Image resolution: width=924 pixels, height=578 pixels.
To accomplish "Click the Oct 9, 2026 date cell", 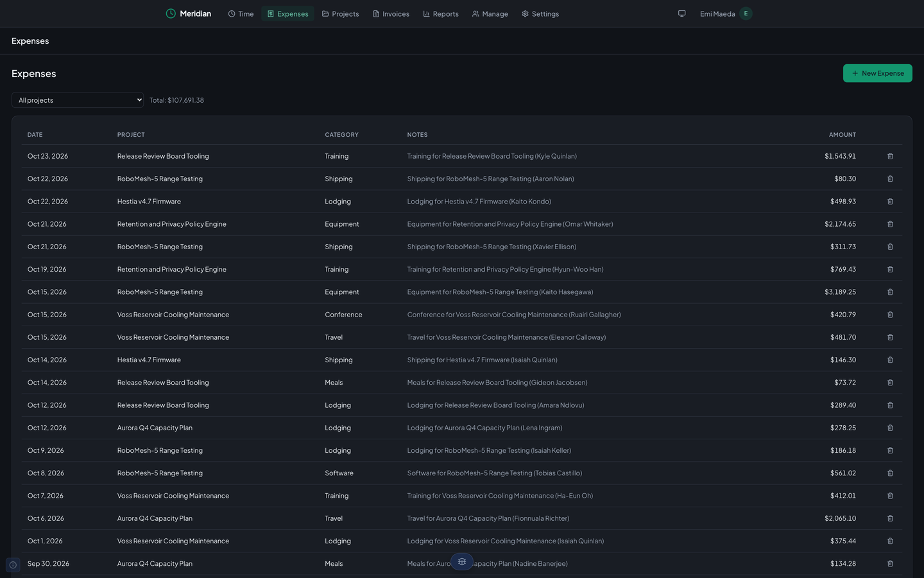I will pyautogui.click(x=46, y=450).
